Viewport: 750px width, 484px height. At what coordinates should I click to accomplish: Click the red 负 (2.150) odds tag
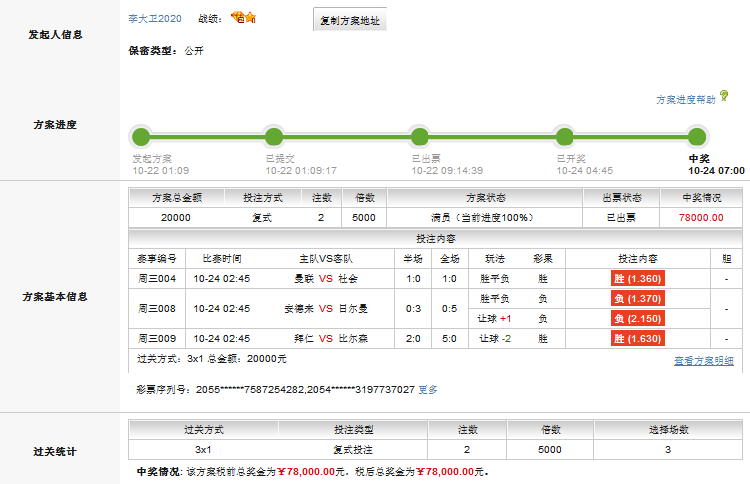tap(637, 319)
